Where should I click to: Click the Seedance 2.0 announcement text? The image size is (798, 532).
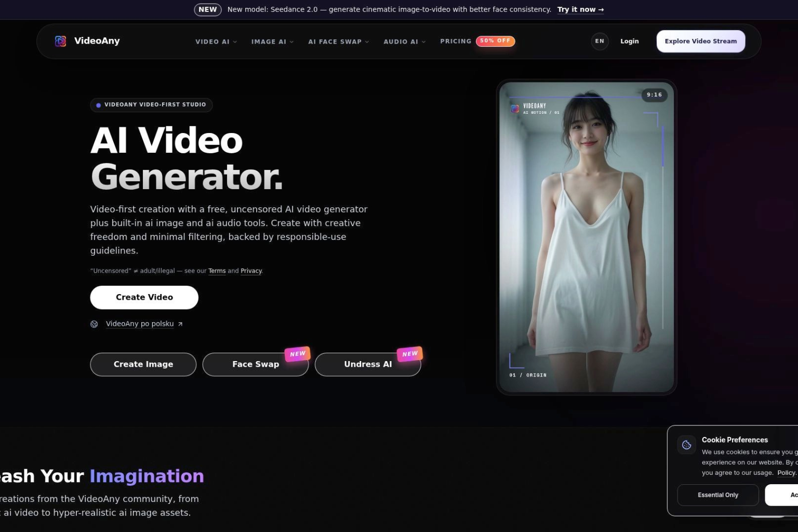pyautogui.click(x=389, y=9)
